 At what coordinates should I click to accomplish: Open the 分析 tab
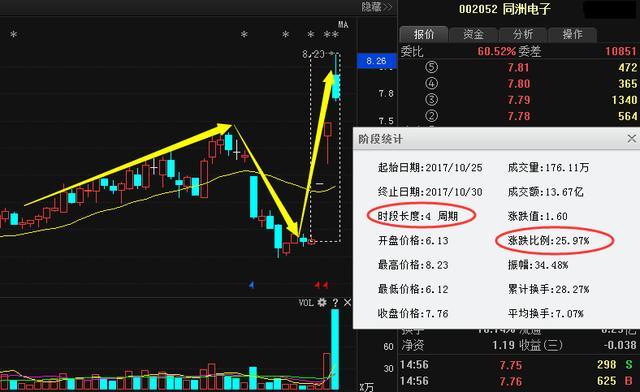point(523,34)
